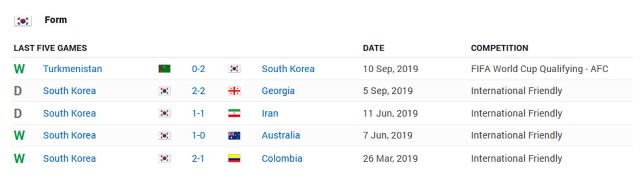Image resolution: width=644 pixels, height=183 pixels.
Task: Click the Australia flag icon
Action: pyautogui.click(x=234, y=135)
